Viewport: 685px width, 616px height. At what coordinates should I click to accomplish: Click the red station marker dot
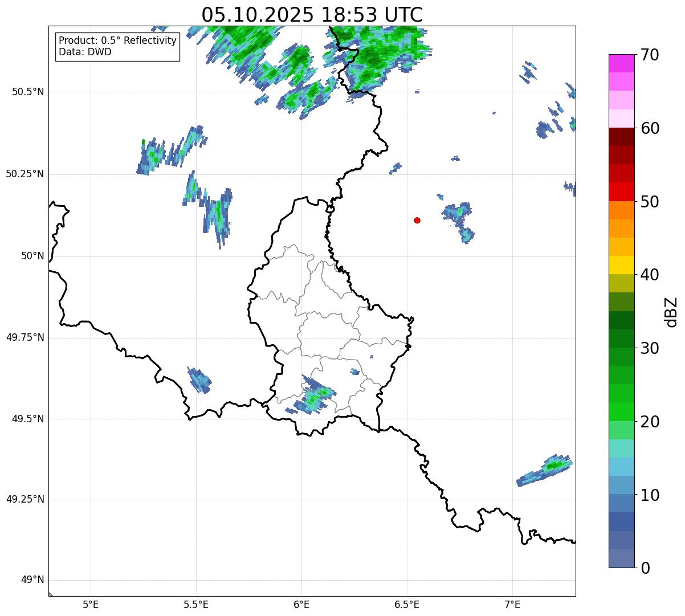(x=417, y=220)
